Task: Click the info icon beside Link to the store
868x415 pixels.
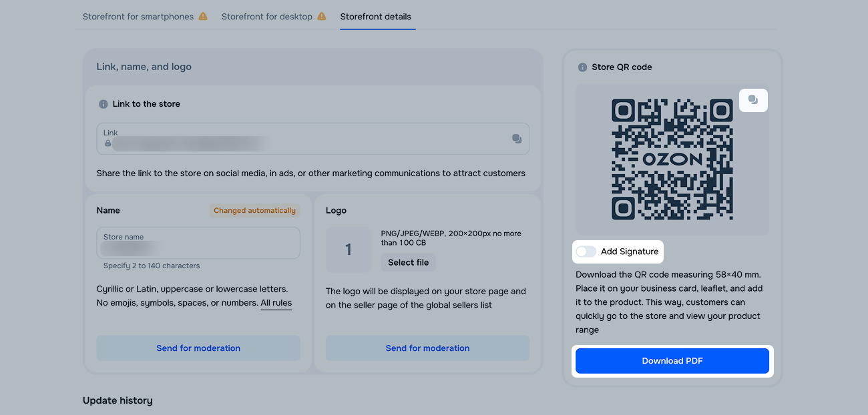Action: (103, 104)
